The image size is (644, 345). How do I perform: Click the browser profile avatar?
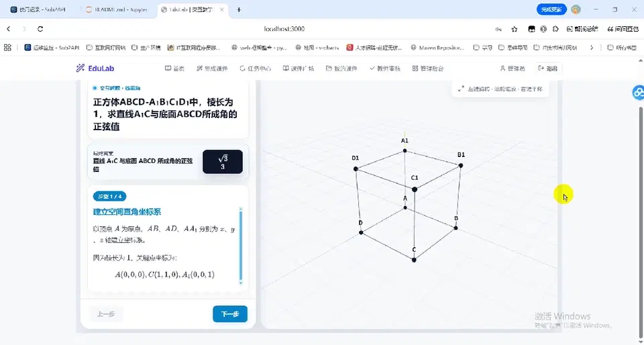(x=576, y=9)
